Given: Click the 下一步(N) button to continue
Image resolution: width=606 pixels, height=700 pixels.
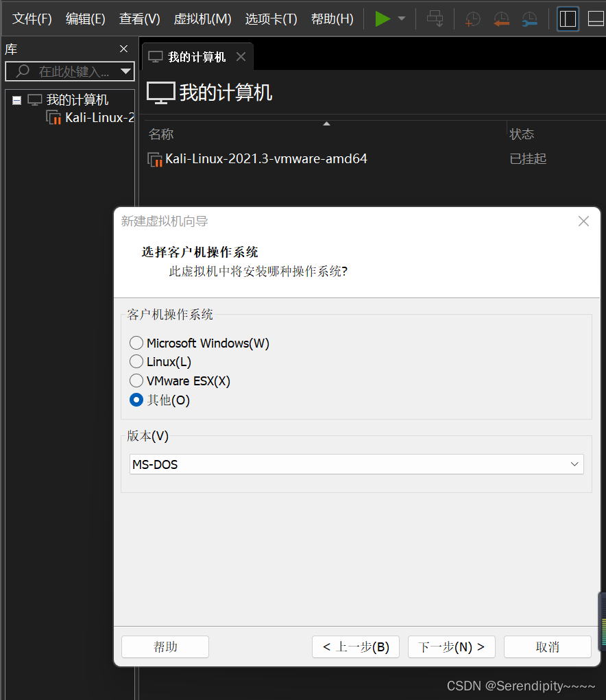Looking at the screenshot, I should 451,647.
